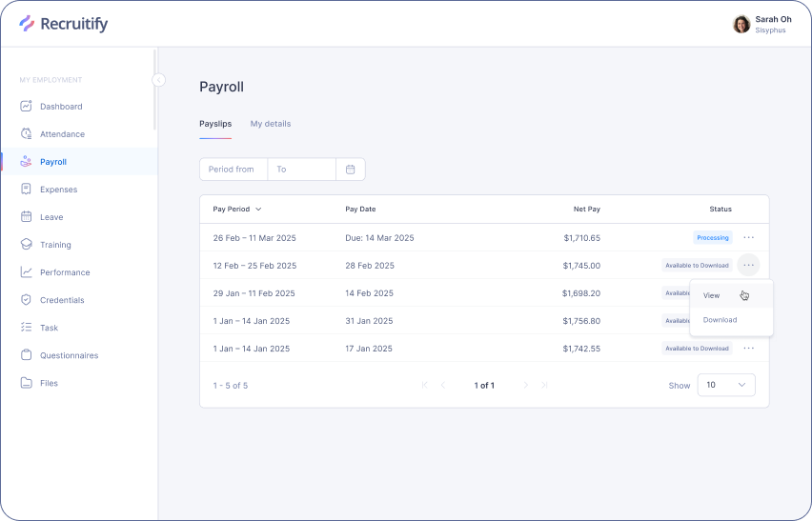The height and width of the screenshot is (521, 812).
Task: Go to the last page of payslips
Action: [544, 385]
